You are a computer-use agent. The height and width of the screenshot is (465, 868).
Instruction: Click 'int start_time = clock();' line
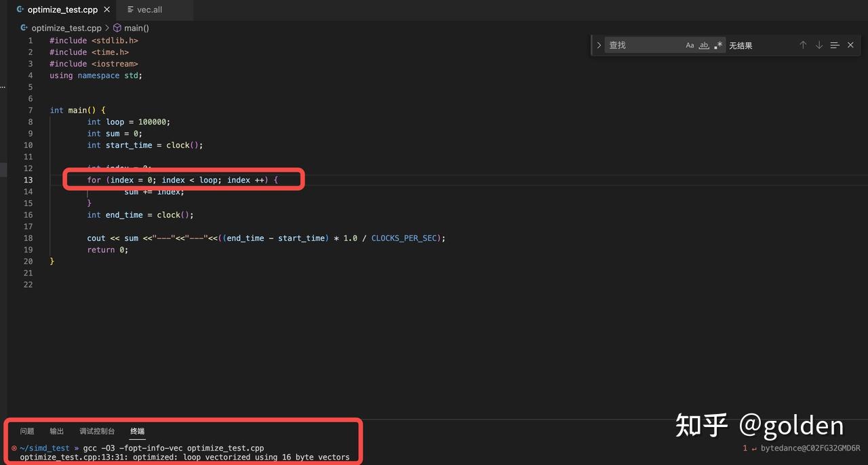click(145, 145)
